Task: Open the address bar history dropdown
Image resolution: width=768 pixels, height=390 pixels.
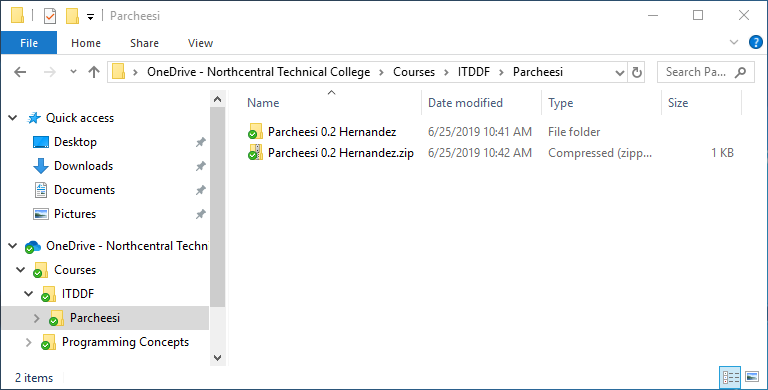Action: tap(620, 73)
